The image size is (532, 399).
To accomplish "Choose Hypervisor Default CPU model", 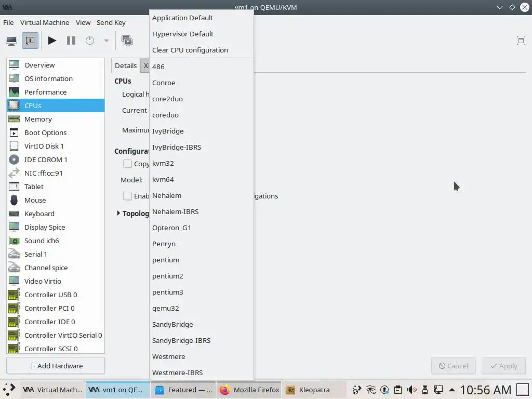I will 202,34.
